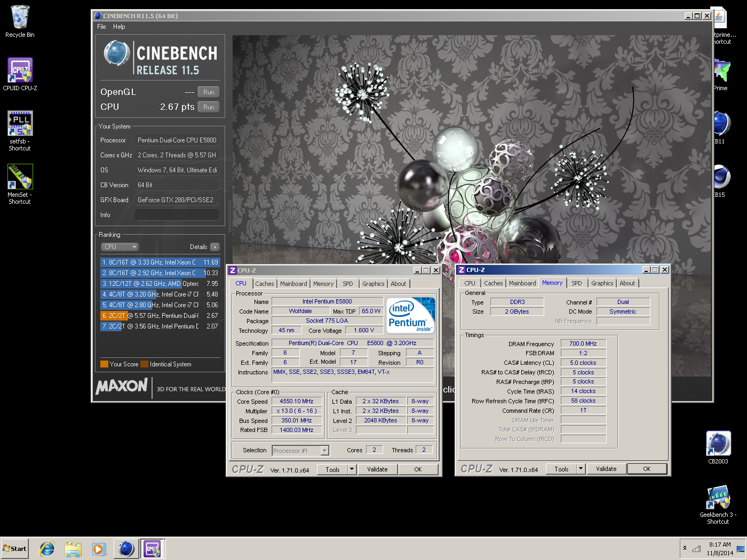747x560 pixels.
Task: Open Tools dropdown arrow in right CPU-Z
Action: click(x=581, y=469)
